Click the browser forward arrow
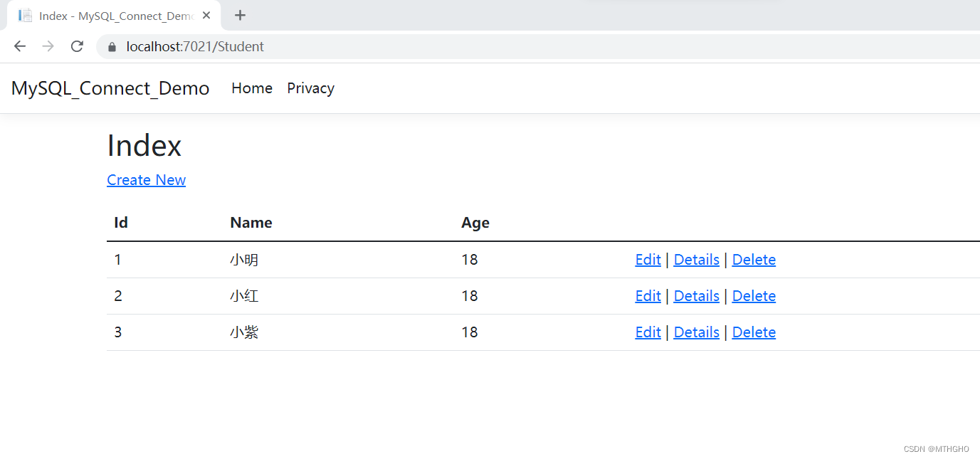This screenshot has width=980, height=459. coord(48,46)
